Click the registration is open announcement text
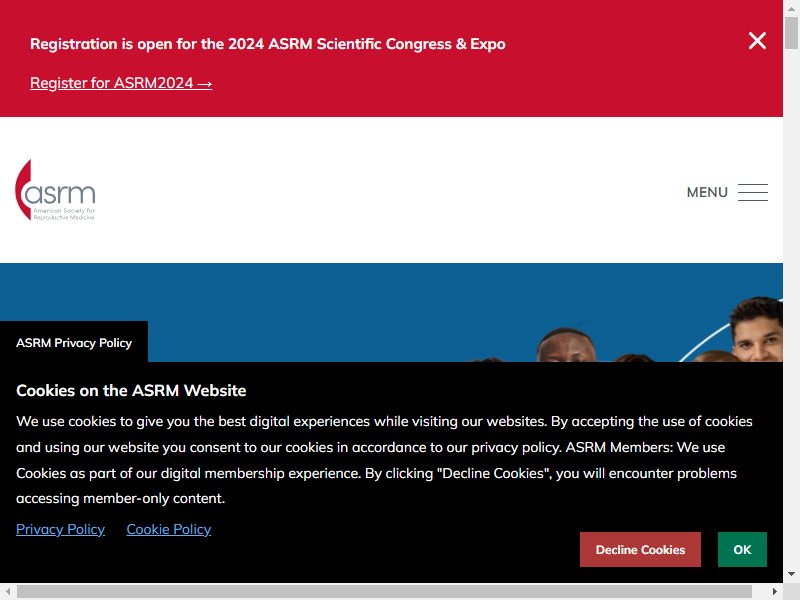Screen dimensions: 800x600 [268, 44]
